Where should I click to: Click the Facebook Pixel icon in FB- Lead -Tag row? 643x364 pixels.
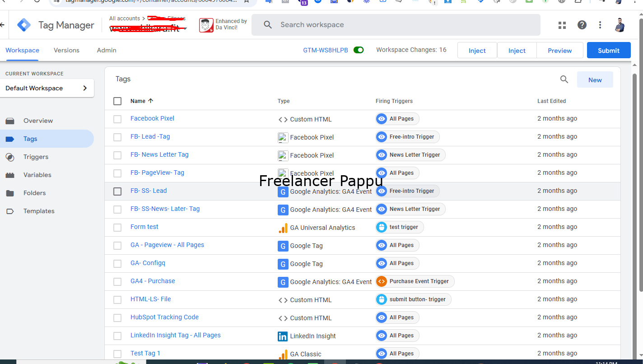[283, 137]
